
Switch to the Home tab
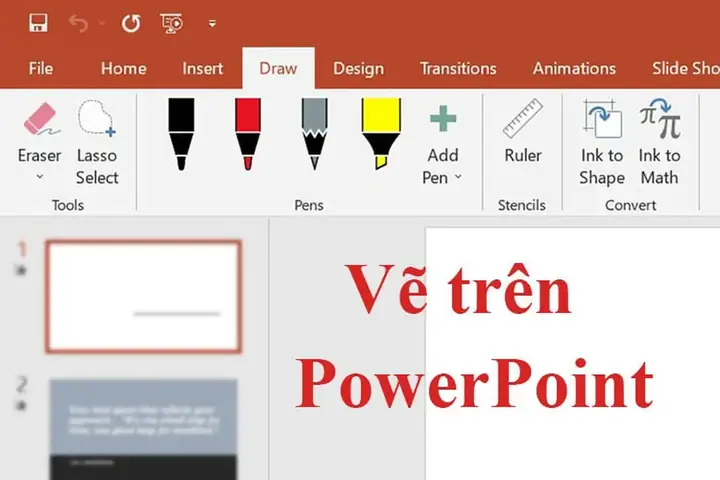pos(124,68)
